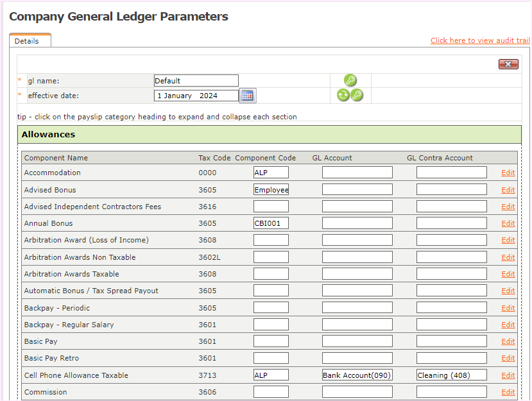Viewport: 532px width, 401px height.
Task: Click the green key icon in effective date row
Action: [x=357, y=96]
